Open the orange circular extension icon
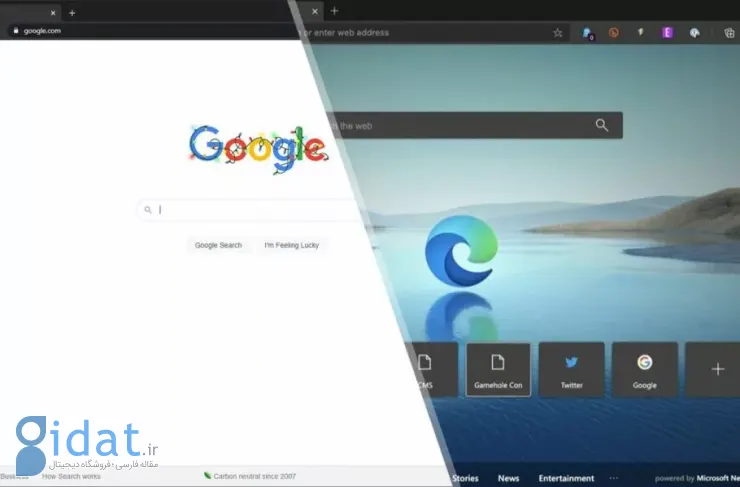 pos(614,33)
